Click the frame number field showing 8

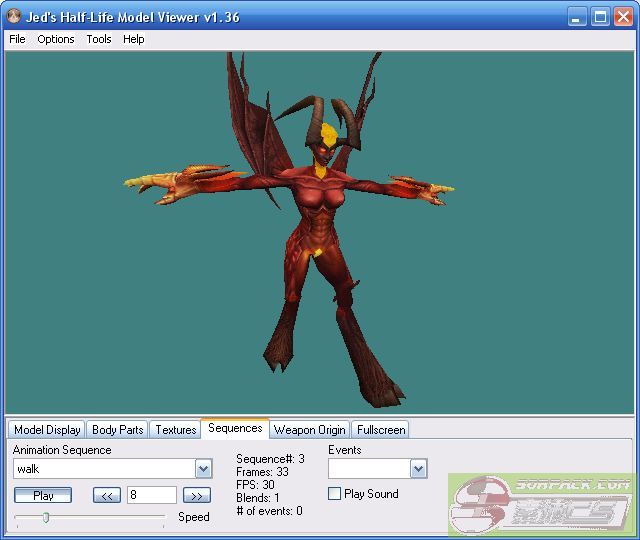pos(152,495)
